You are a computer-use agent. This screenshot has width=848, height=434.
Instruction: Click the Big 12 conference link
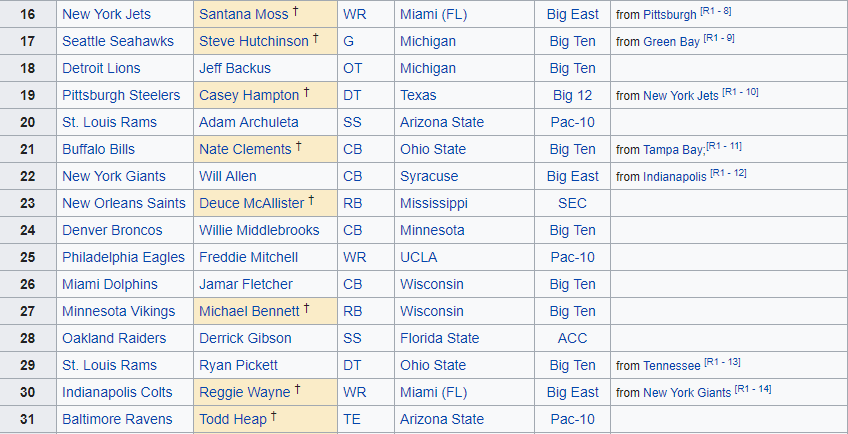click(573, 96)
